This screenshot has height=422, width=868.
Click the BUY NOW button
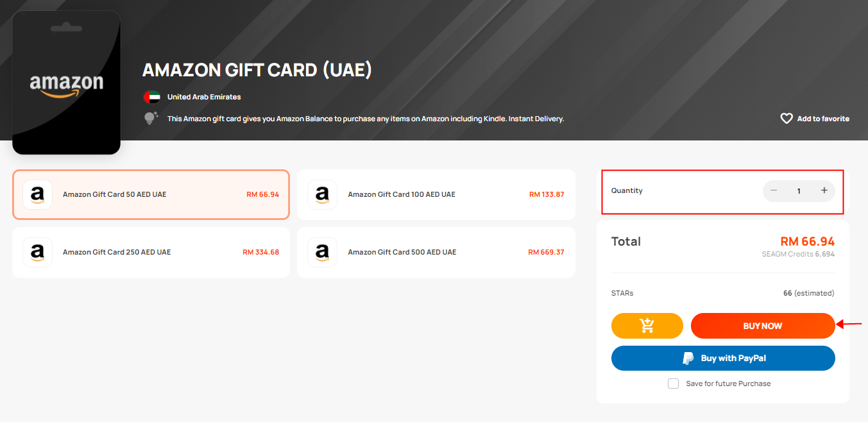(x=763, y=326)
